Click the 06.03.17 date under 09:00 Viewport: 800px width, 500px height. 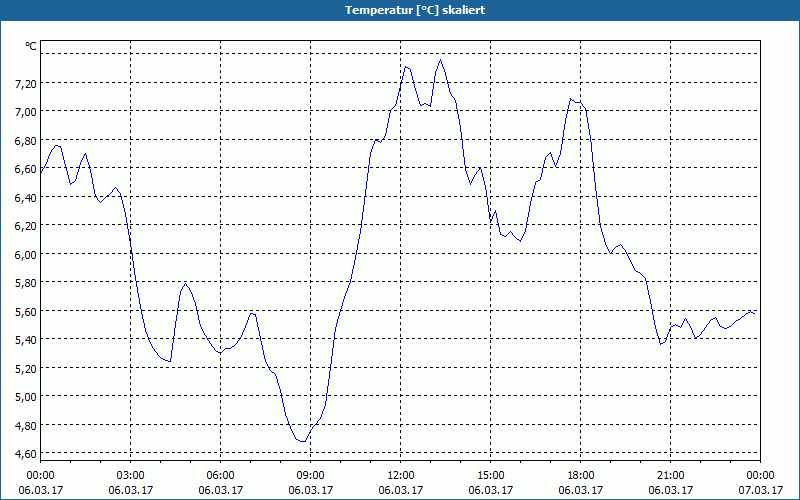pyautogui.click(x=311, y=490)
